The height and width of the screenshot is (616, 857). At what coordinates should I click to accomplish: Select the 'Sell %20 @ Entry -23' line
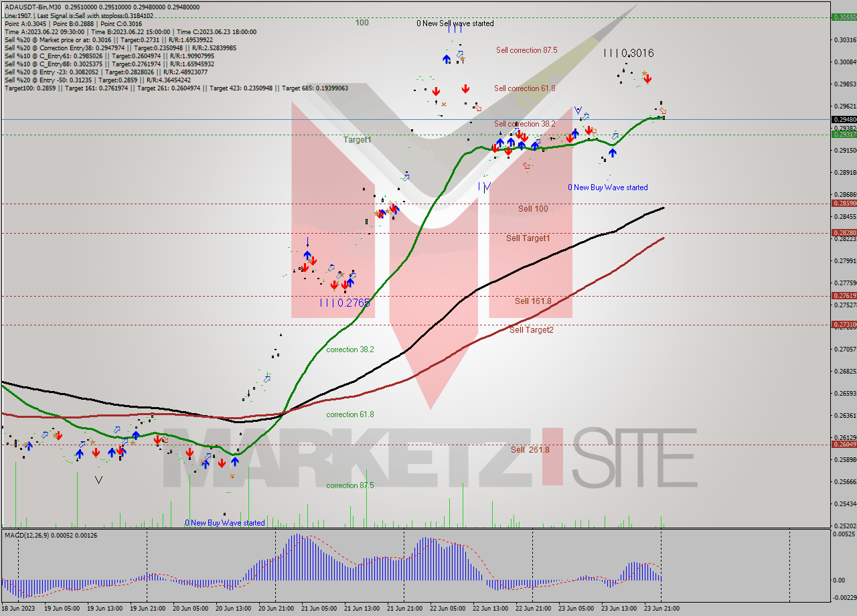click(x=106, y=72)
